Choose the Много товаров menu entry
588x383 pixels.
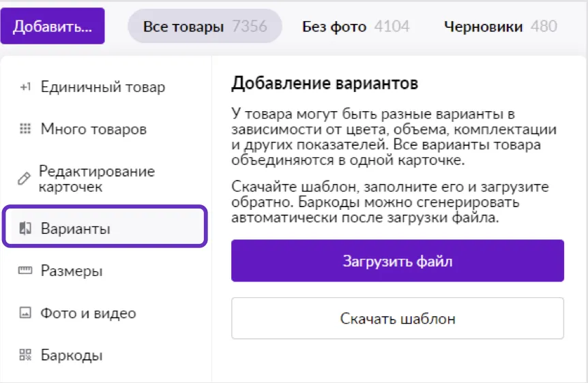93,129
